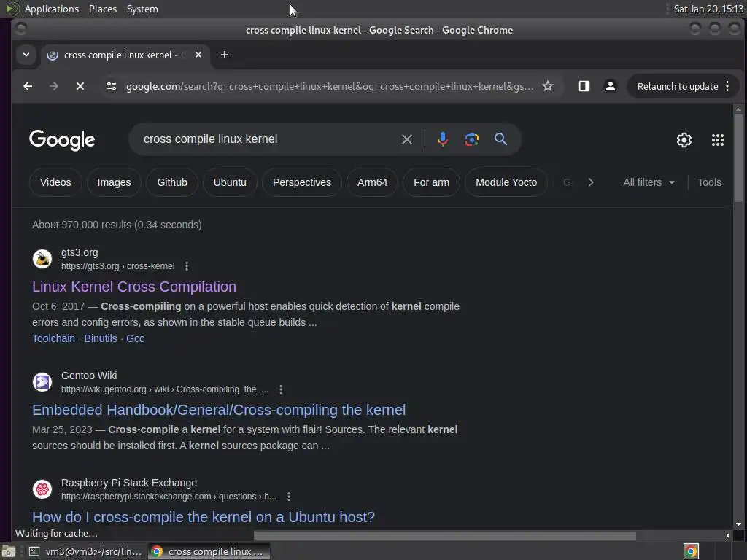Open Linux Kernel Cross Compilation result
The height and width of the screenshot is (560, 747).
point(134,287)
